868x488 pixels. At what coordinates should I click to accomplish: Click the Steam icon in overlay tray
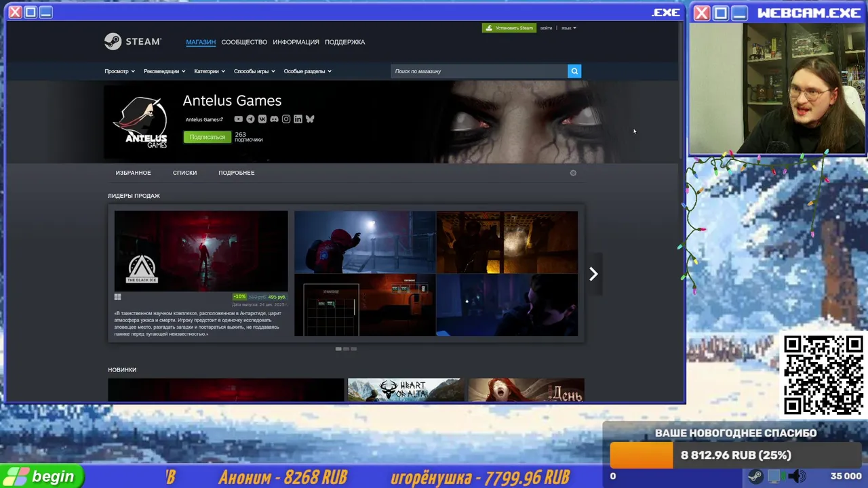click(755, 476)
